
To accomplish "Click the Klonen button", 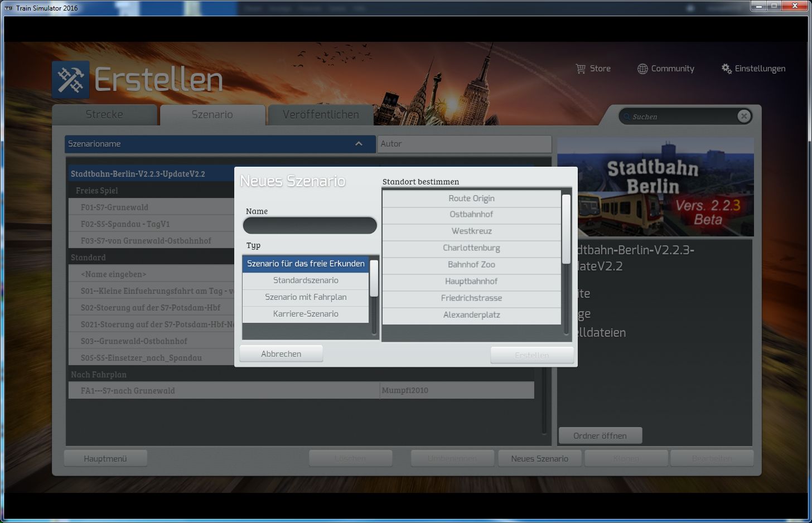I will pos(626,459).
